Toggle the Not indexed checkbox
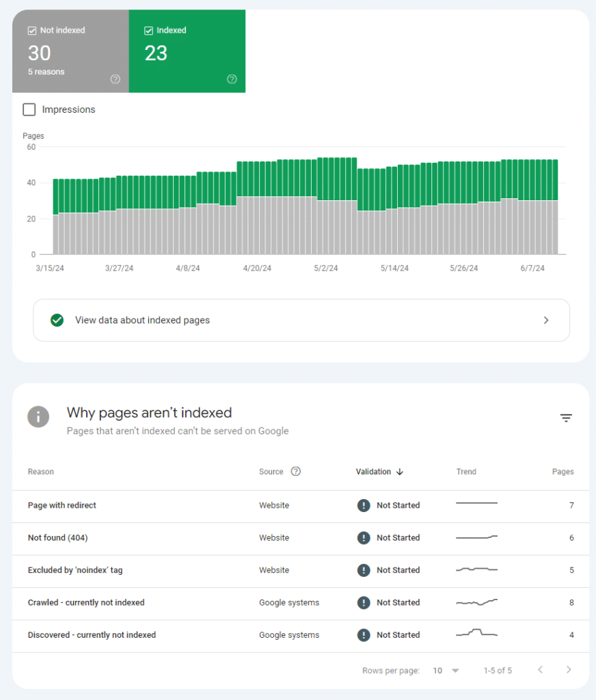 [x=32, y=31]
